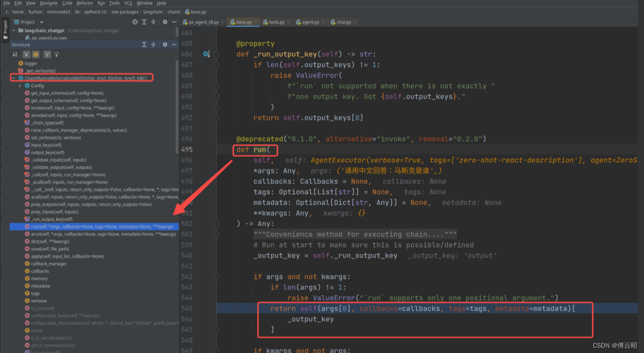Screen dimensions: 644x353
Task: Click Sort Alphabetically icon in Structure toolbar
Action: (15, 55)
